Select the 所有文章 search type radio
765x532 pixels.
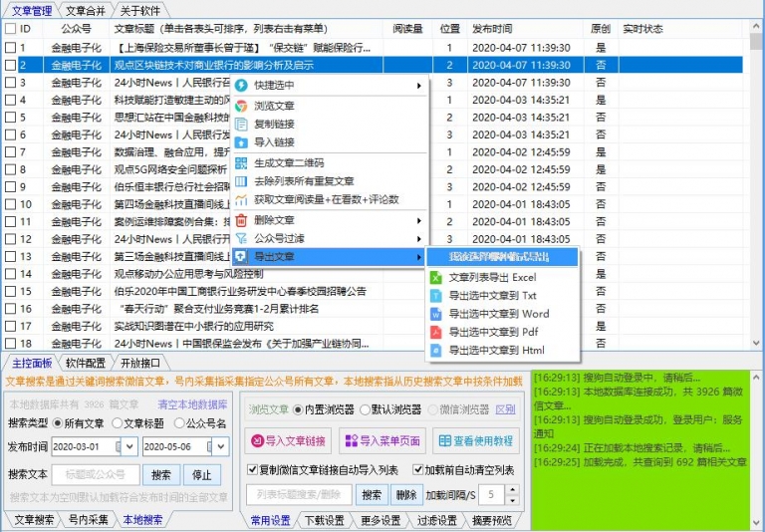(58, 423)
